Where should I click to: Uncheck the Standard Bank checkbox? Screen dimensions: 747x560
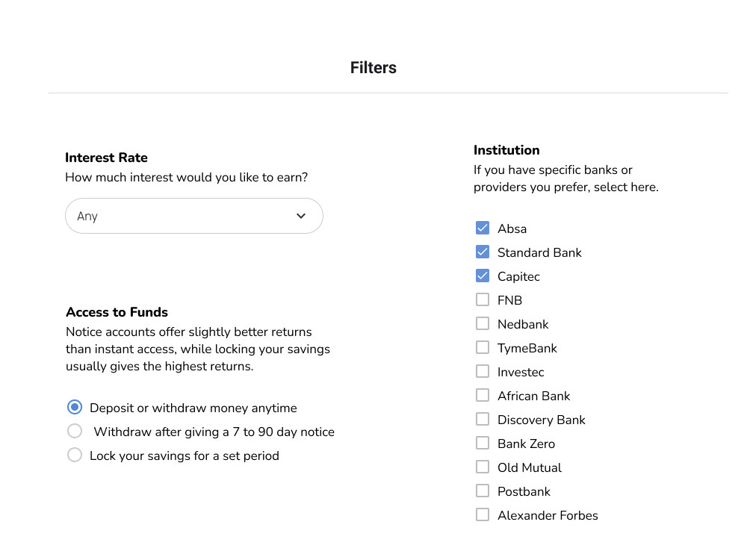(483, 252)
